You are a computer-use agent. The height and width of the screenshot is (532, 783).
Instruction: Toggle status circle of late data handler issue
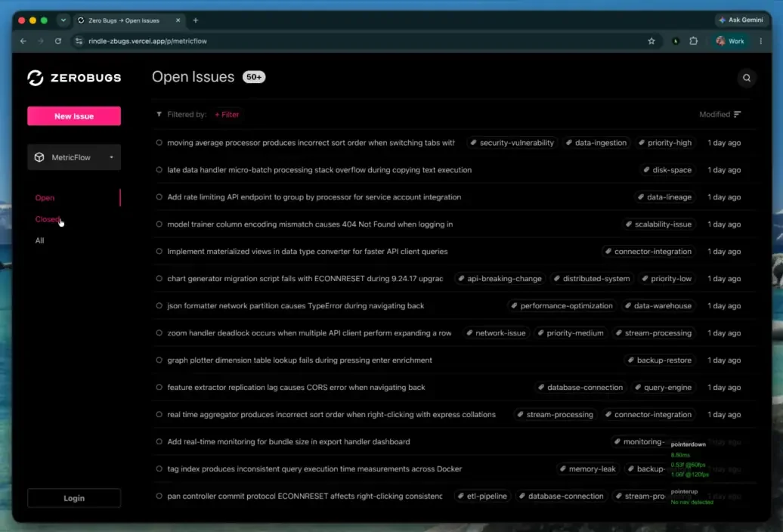click(159, 170)
